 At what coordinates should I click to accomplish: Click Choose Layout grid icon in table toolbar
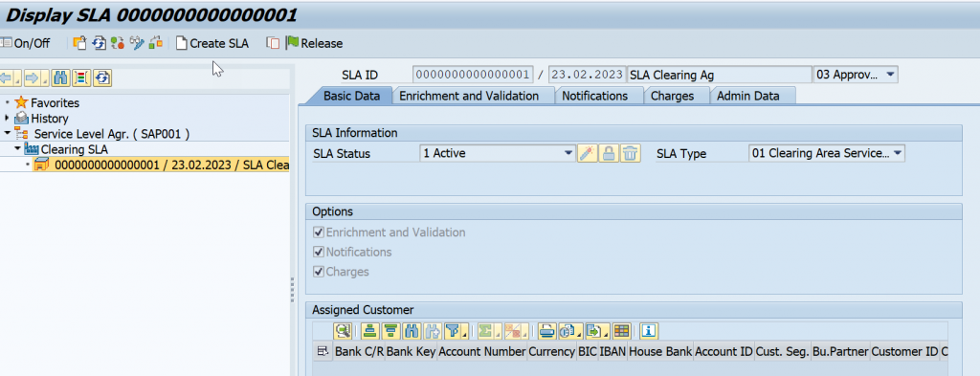click(x=621, y=331)
